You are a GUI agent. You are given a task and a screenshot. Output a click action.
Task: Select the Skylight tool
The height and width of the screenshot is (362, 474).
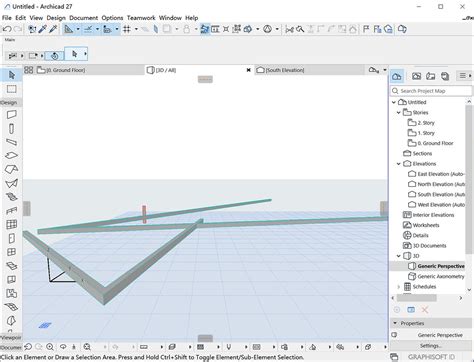click(x=11, y=266)
